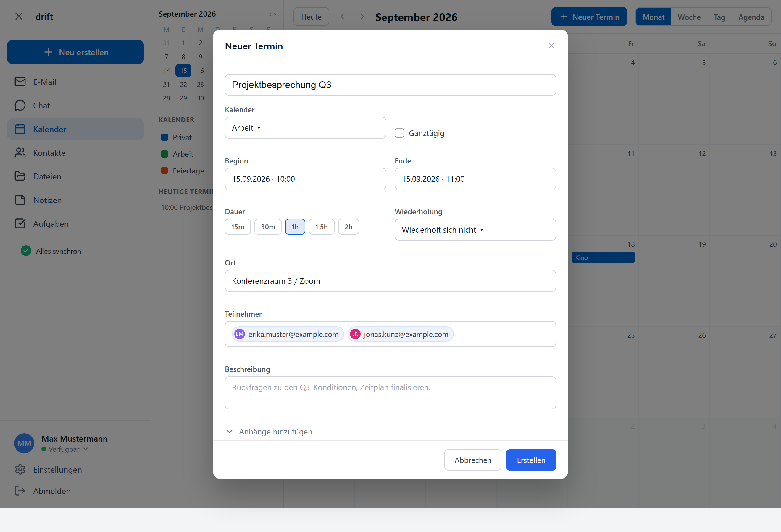This screenshot has width=781, height=532.
Task: Switch to the Tag view tab
Action: (x=719, y=17)
